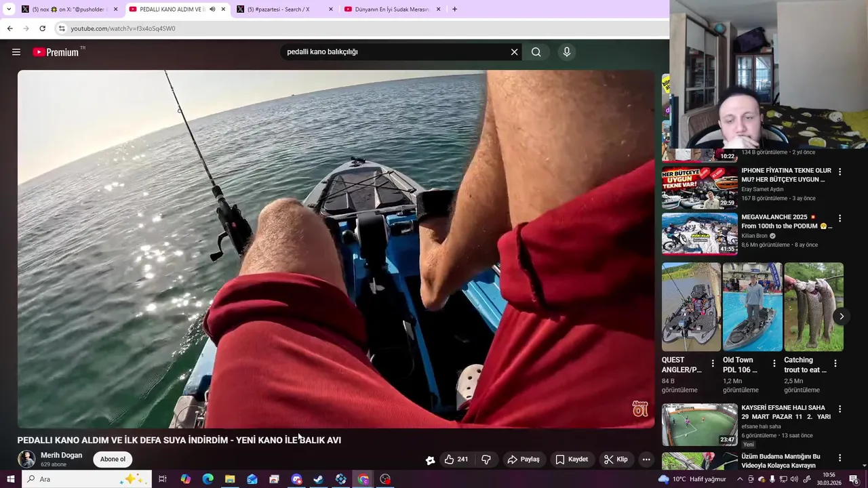Run search with magnifier button
This screenshot has width=868, height=488.
[536, 52]
